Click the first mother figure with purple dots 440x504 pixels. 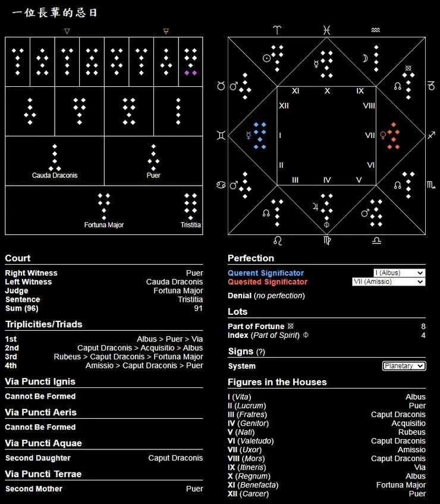point(190,62)
